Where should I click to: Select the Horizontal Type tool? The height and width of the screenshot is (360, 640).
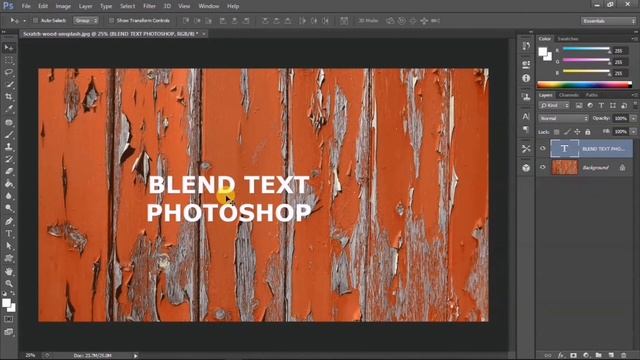[9, 234]
